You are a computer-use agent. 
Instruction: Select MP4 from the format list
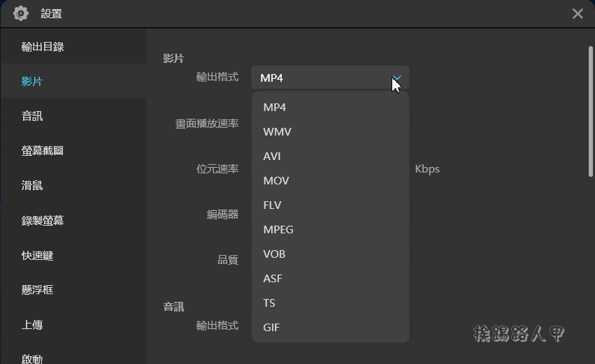coord(330,108)
